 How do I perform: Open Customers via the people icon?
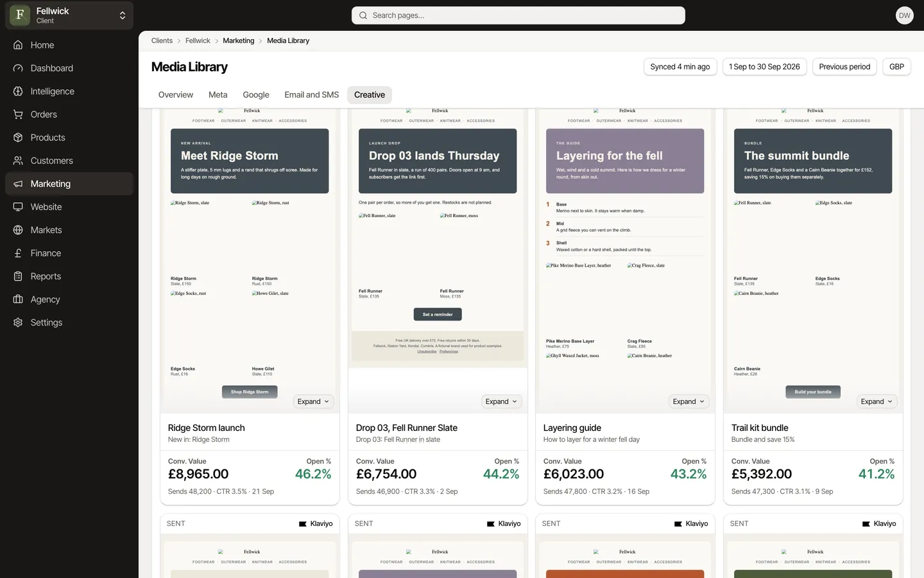(x=18, y=161)
